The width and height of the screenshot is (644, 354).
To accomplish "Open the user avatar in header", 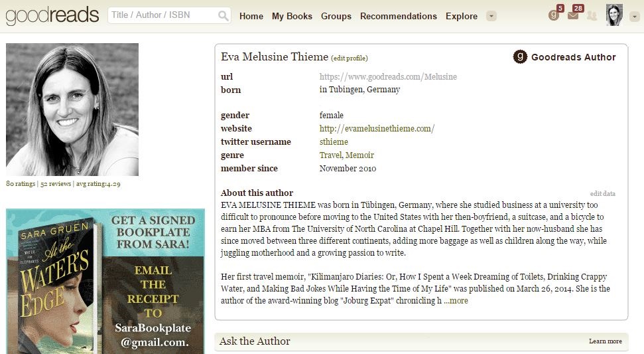I will coord(614,15).
